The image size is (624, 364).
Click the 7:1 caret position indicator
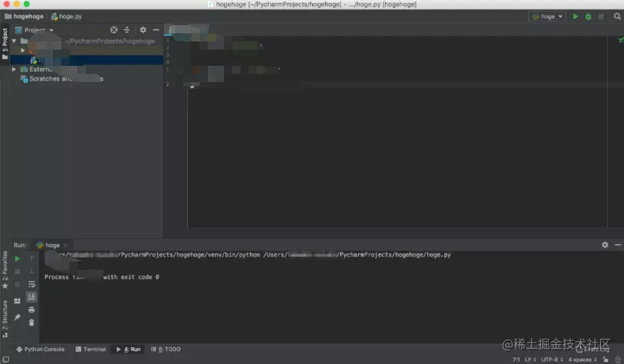[x=516, y=360]
